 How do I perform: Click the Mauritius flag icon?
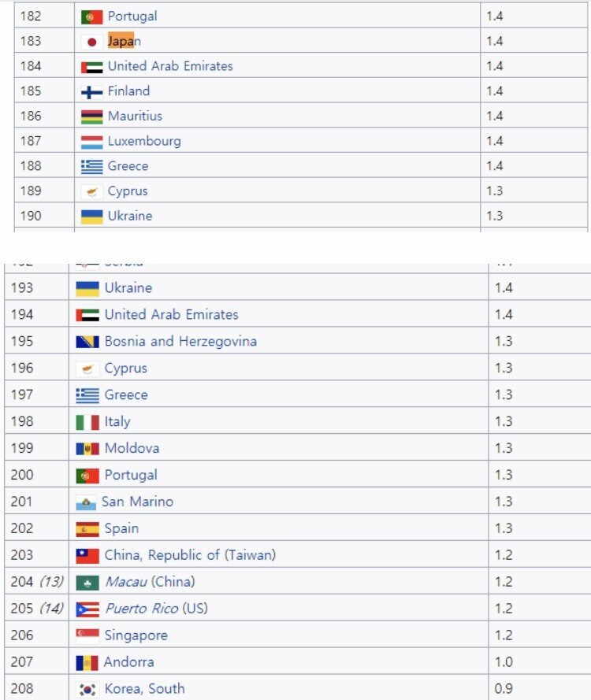tap(91, 117)
